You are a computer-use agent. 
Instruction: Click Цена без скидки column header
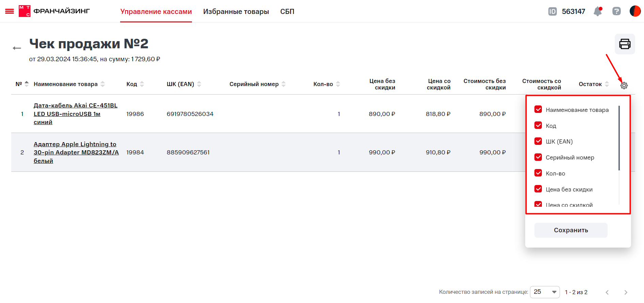pyautogui.click(x=382, y=84)
